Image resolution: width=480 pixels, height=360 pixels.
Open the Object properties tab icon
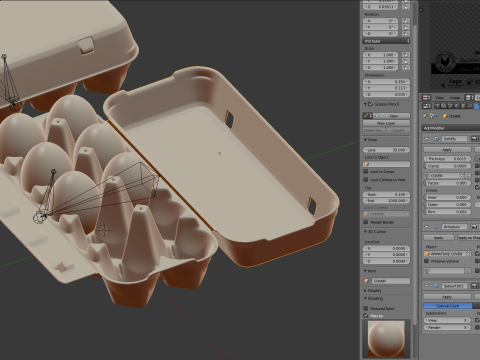[463, 106]
